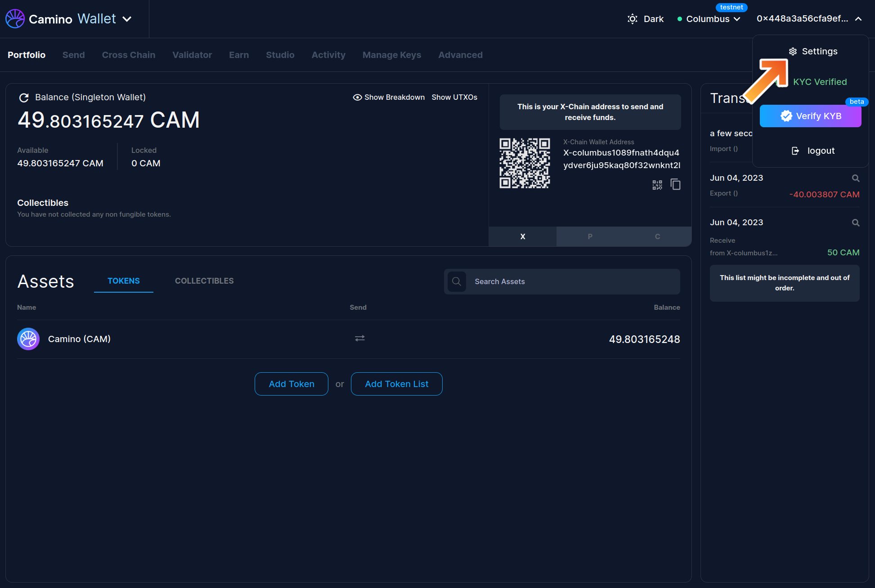Open the Cross Chain tab

[128, 55]
